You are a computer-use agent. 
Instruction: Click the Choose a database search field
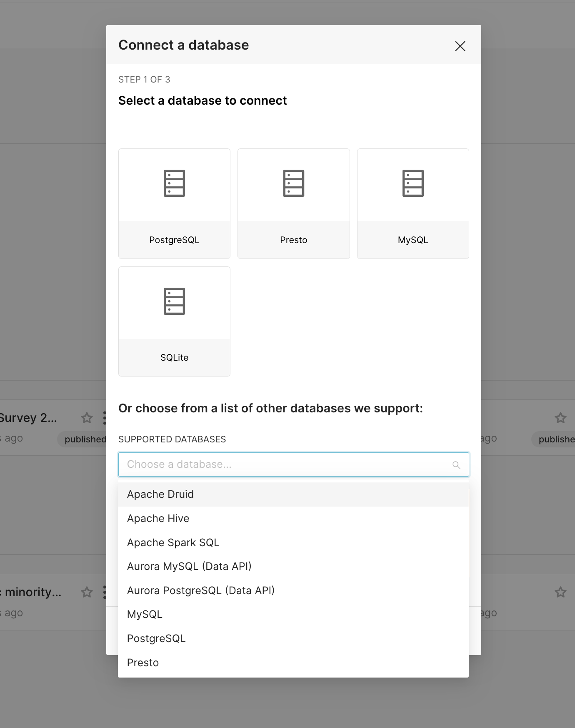pyautogui.click(x=283, y=464)
